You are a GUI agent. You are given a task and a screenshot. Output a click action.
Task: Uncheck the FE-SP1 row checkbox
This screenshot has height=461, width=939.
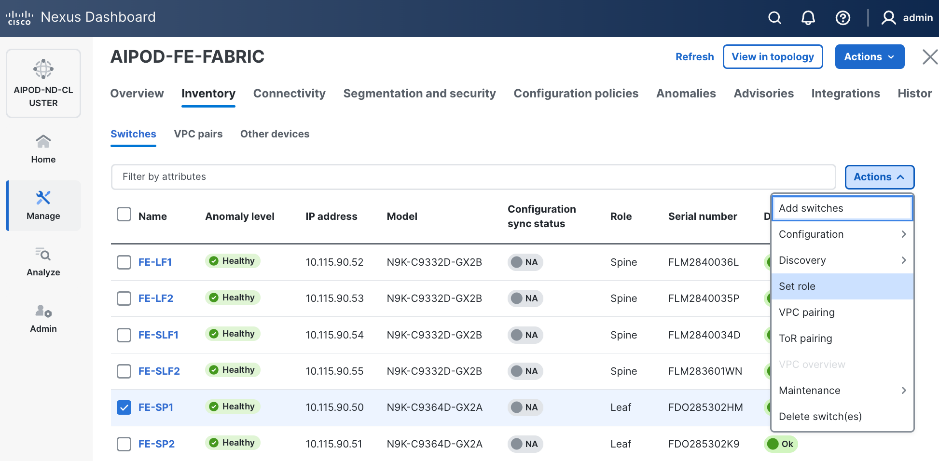coord(124,407)
